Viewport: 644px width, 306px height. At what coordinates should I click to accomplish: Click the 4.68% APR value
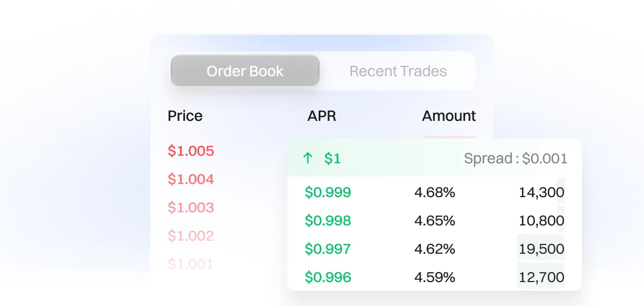(x=435, y=192)
